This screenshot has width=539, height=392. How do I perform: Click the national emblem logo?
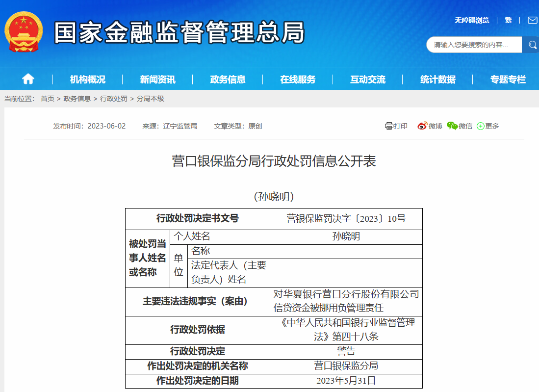(24, 32)
